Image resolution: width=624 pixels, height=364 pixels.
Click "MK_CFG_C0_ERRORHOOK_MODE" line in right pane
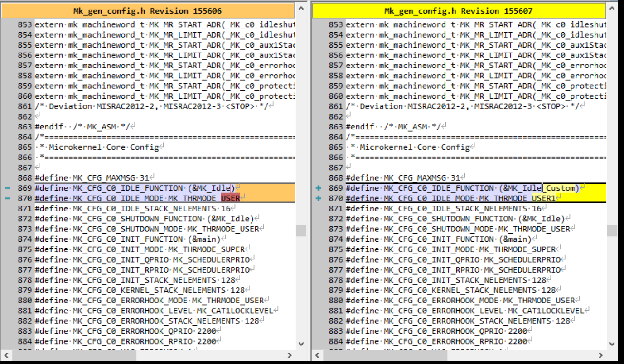point(460,301)
